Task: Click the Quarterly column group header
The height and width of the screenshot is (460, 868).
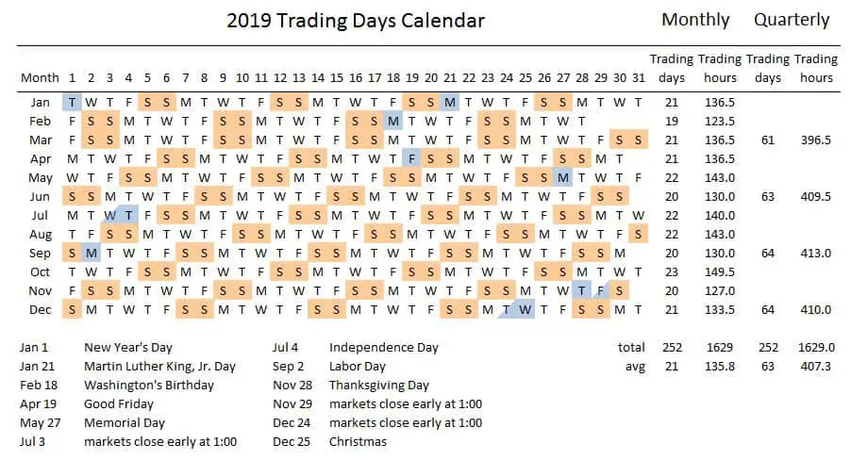Action: click(x=792, y=20)
